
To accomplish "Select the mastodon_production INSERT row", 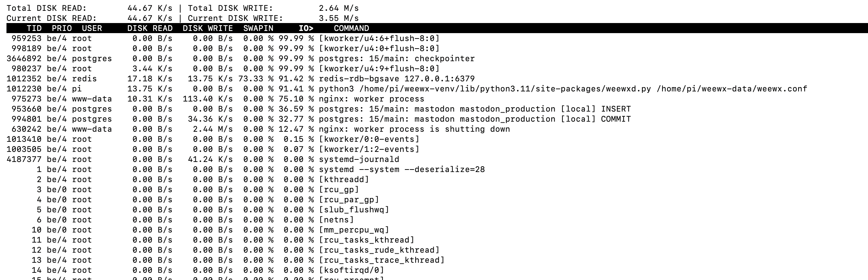I will click(x=437, y=109).
